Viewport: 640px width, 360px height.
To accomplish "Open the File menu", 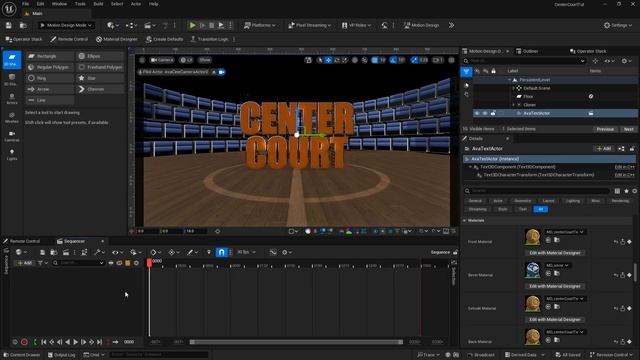I will [x=25, y=4].
